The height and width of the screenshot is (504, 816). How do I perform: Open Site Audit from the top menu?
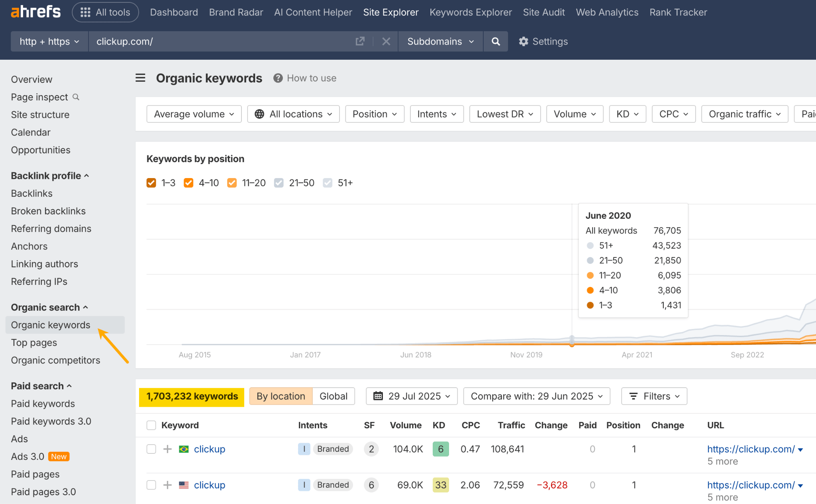coord(544,12)
